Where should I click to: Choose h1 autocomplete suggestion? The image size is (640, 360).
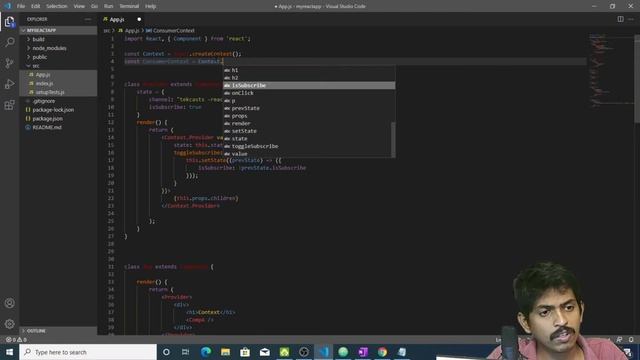[x=309, y=70]
